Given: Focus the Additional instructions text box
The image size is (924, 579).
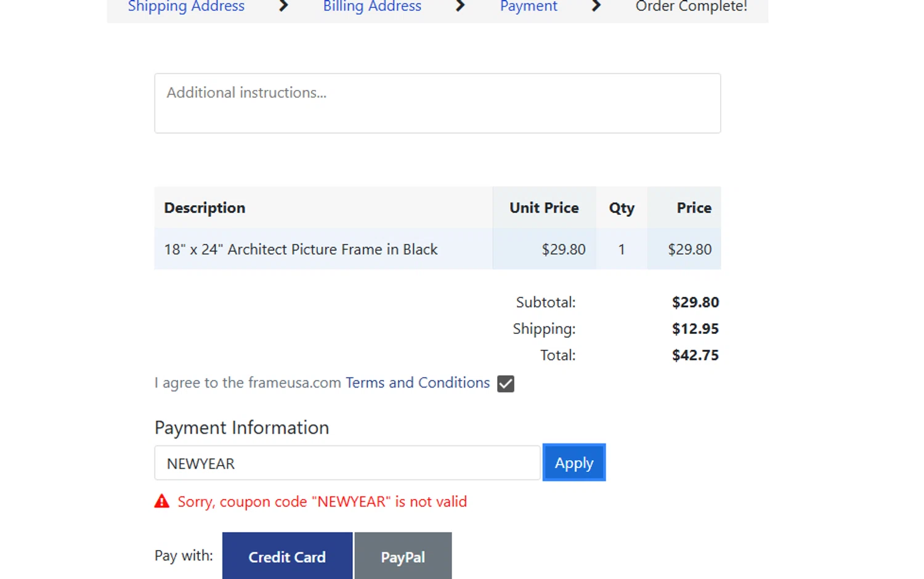Looking at the screenshot, I should [437, 103].
